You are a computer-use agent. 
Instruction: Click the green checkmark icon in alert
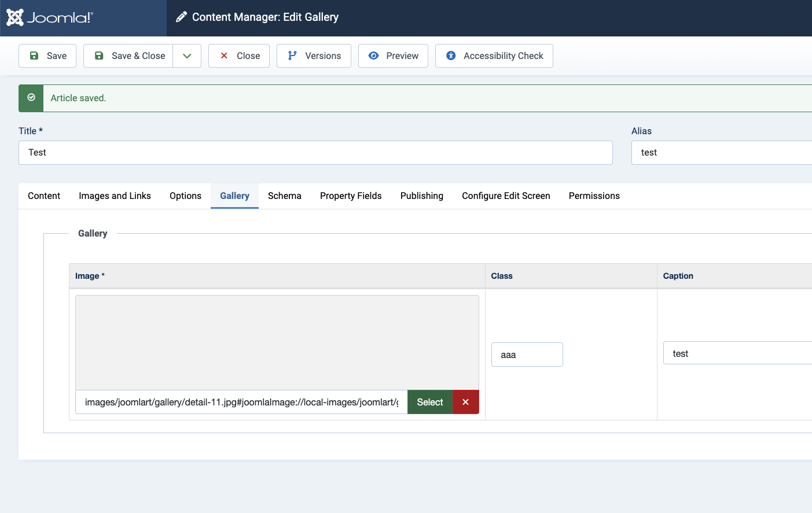click(31, 98)
